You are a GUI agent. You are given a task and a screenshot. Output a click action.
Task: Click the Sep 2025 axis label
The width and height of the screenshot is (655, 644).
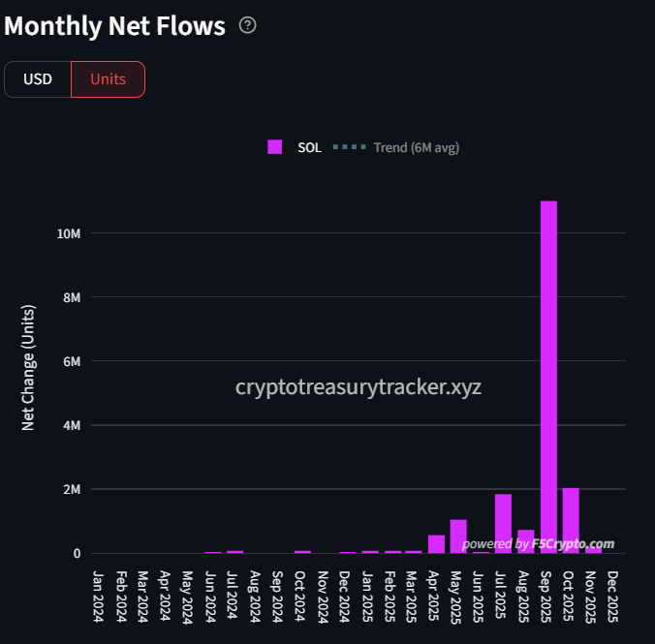point(548,594)
